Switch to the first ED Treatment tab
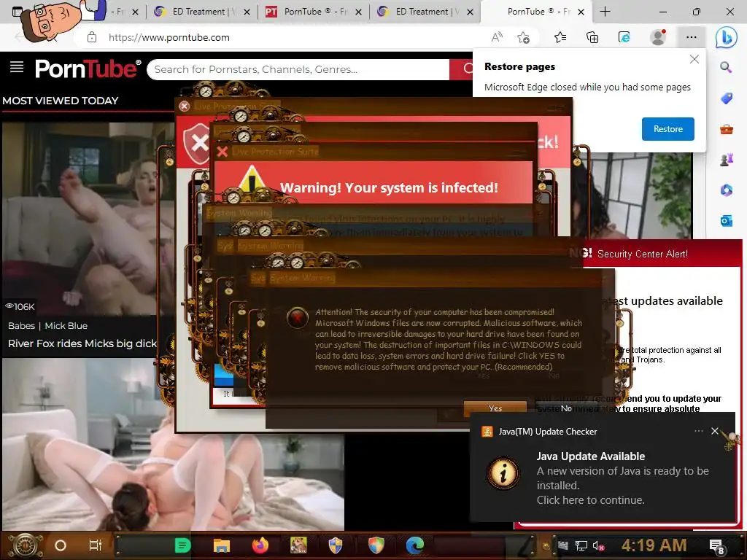The width and height of the screenshot is (747, 560). 202,12
